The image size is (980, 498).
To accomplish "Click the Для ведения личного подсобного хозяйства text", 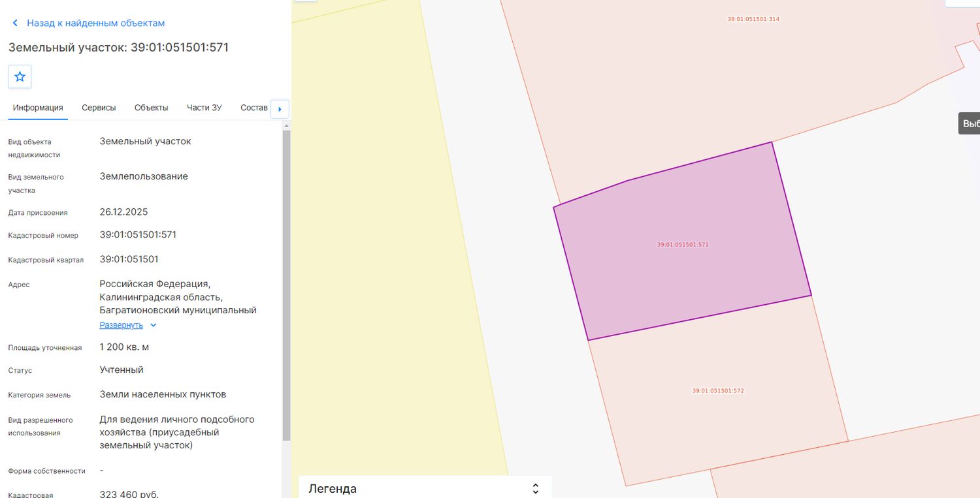I will (x=177, y=432).
